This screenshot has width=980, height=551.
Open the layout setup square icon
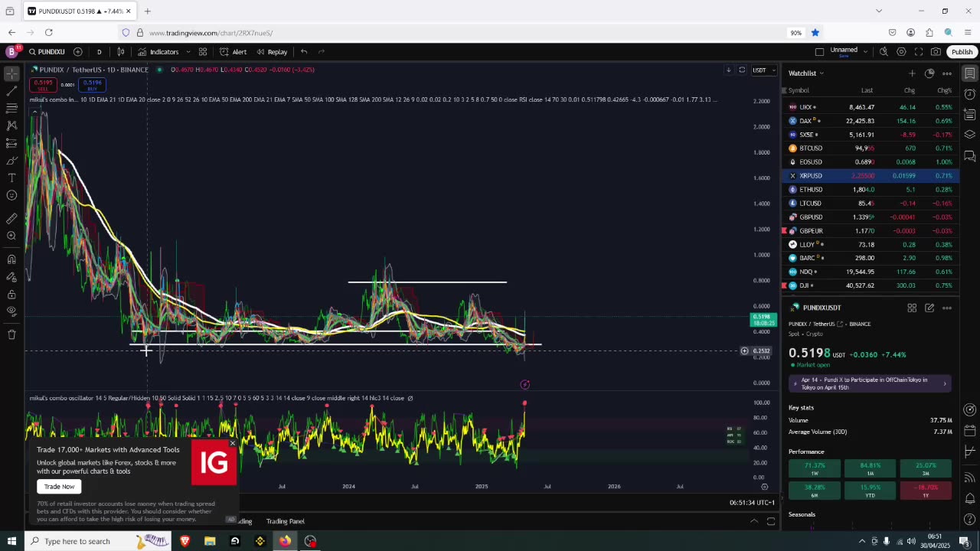[819, 52]
